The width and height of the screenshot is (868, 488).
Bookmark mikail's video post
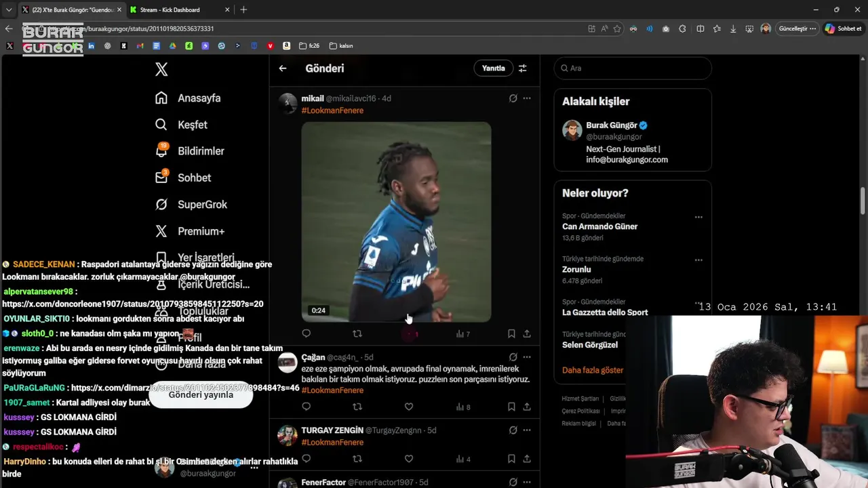[511, 333]
